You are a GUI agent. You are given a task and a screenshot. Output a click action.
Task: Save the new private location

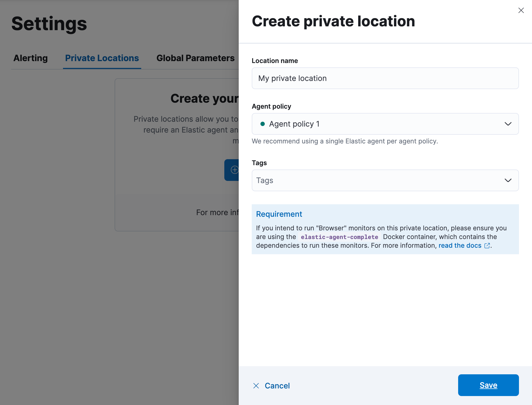click(488, 385)
